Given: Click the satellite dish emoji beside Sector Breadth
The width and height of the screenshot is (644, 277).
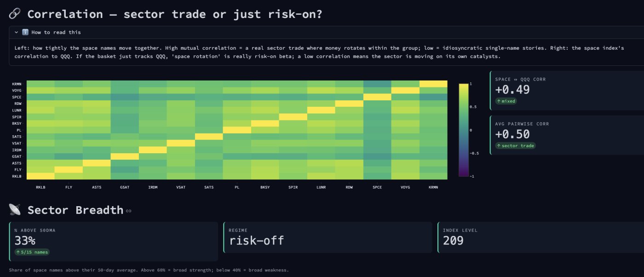Looking at the screenshot, I should pyautogui.click(x=15, y=210).
